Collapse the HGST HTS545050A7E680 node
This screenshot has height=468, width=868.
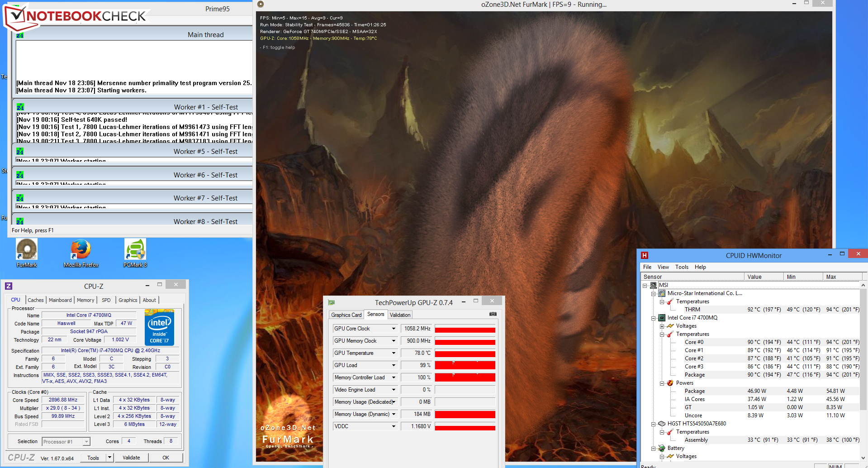654,424
